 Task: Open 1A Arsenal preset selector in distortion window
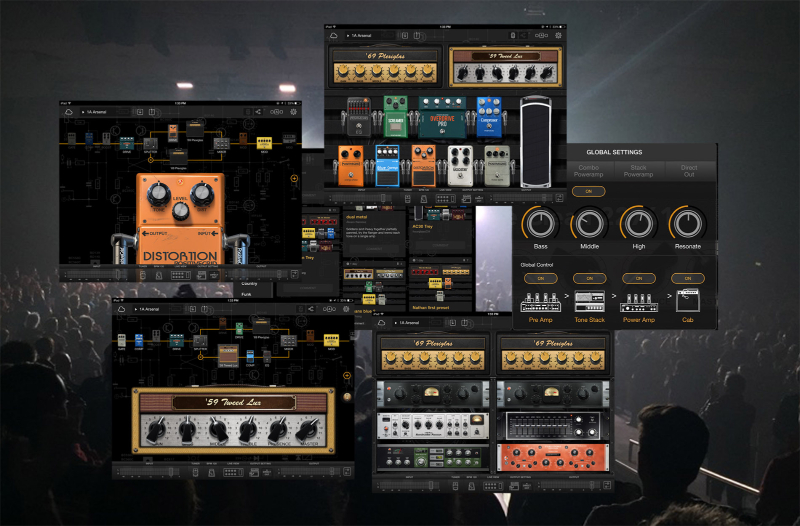[x=105, y=112]
